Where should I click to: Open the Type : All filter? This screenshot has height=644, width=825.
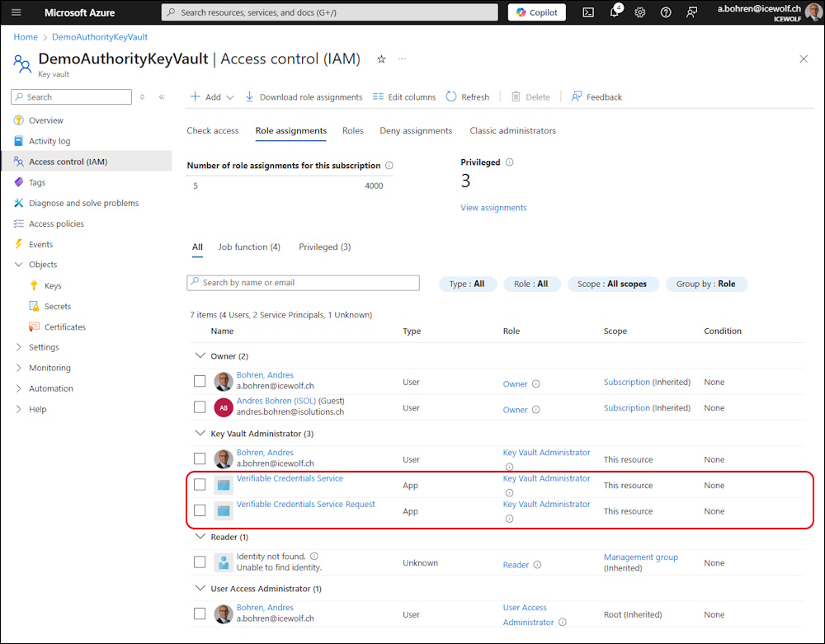tap(467, 284)
